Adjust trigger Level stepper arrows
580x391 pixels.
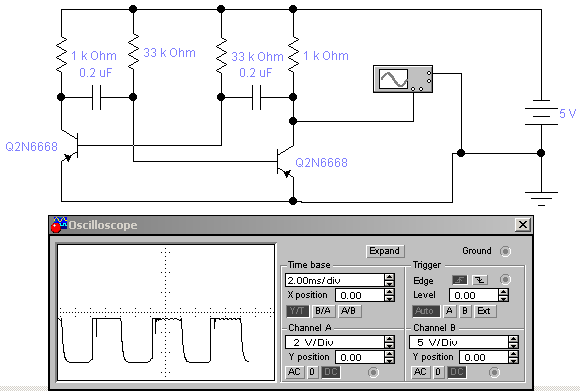(x=503, y=295)
